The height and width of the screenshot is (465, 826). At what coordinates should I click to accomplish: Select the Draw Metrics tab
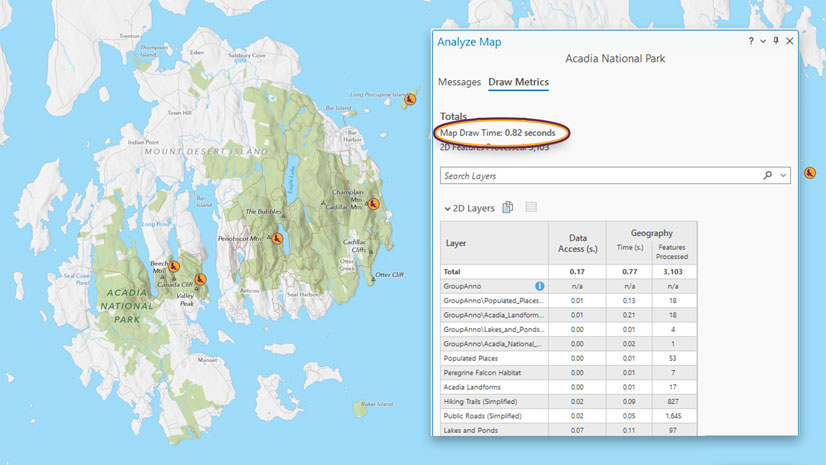pyautogui.click(x=518, y=82)
